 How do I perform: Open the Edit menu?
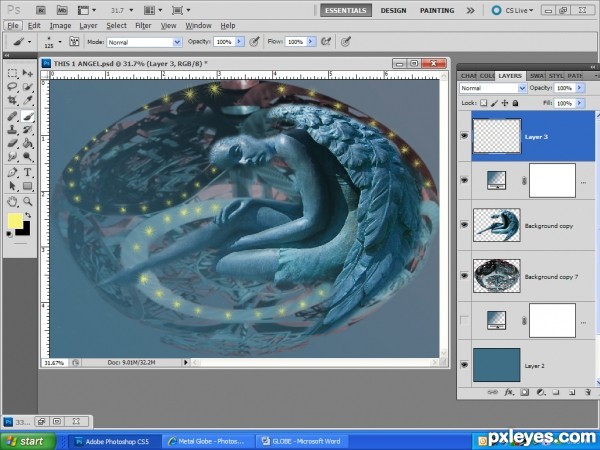coord(34,26)
